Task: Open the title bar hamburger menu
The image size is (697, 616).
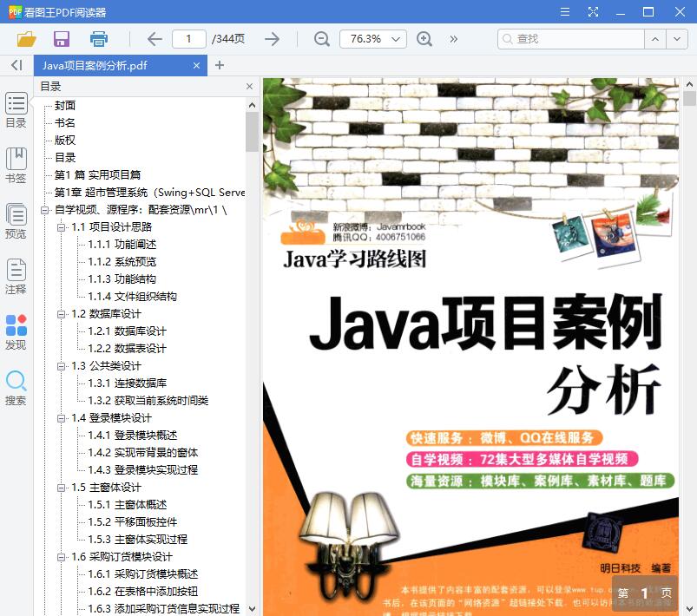Action: tap(565, 11)
